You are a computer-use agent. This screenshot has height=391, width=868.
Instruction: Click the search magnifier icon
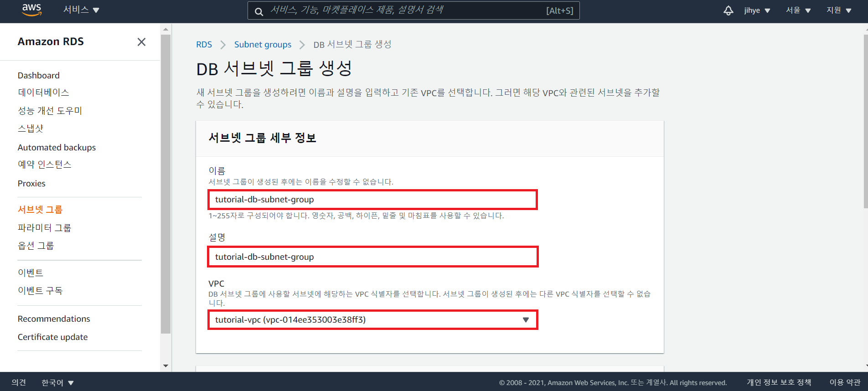point(258,11)
